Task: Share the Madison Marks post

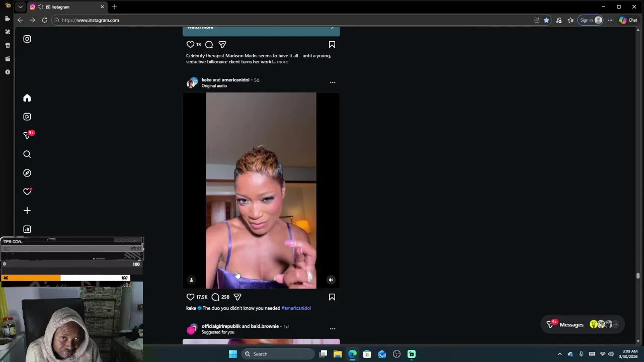Action: pos(222,45)
